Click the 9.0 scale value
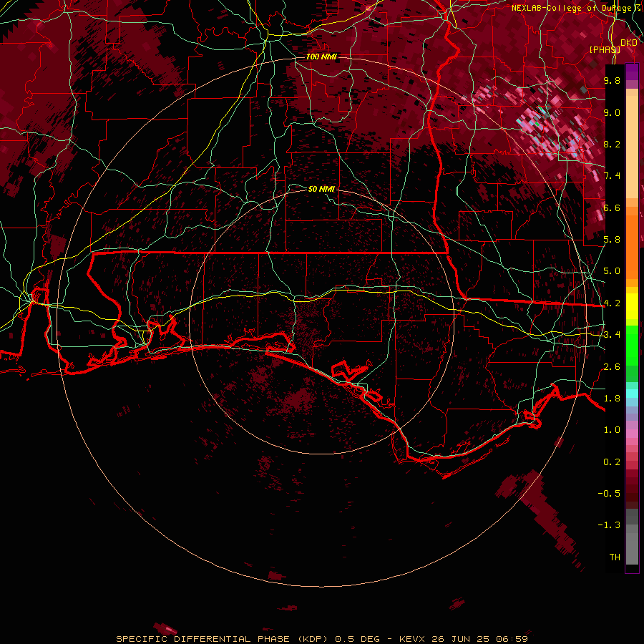This screenshot has height=644, width=644. 612,112
